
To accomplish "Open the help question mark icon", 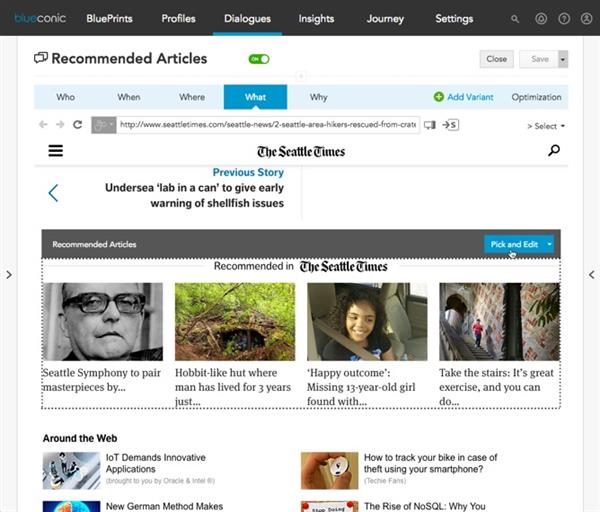I will 564,19.
